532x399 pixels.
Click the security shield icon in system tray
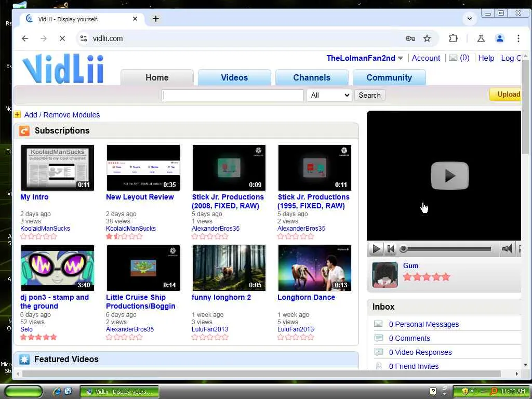click(464, 392)
